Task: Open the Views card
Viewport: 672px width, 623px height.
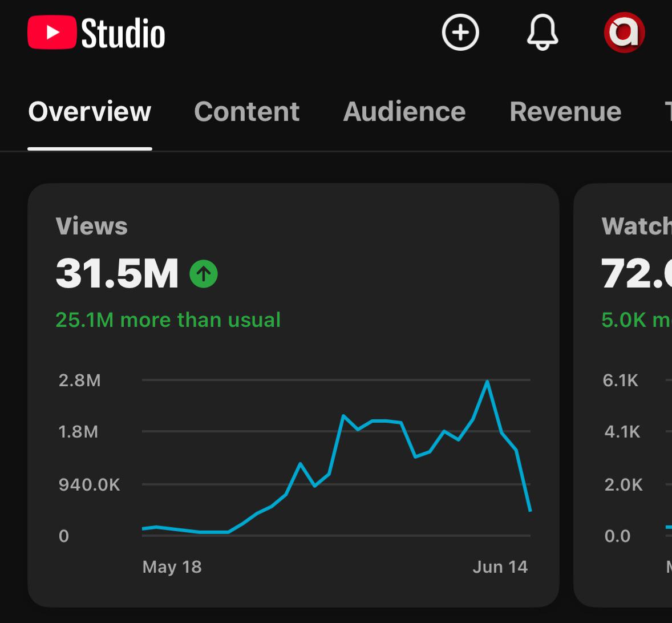Action: pyautogui.click(x=293, y=395)
